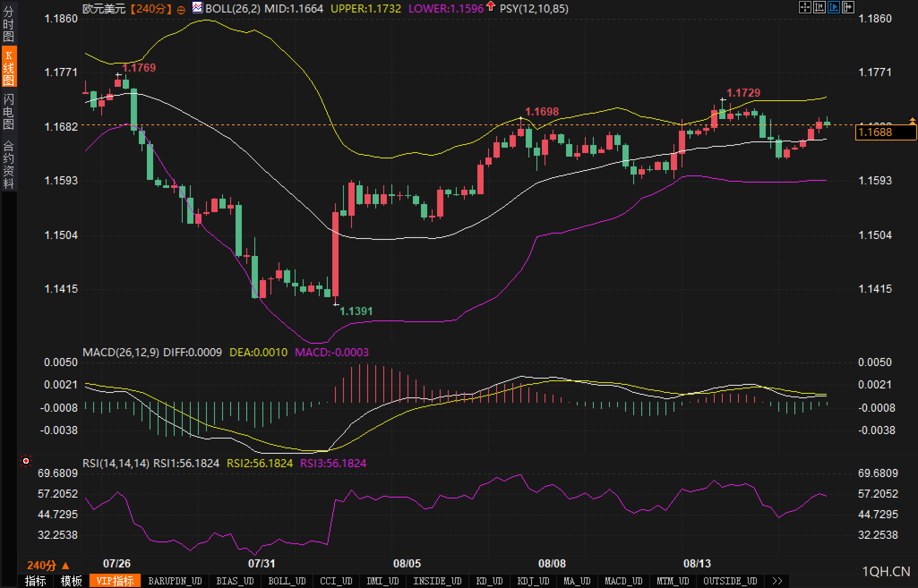Open the 240分 timeframe selector at bottom left
This screenshot has width=918, height=588.
(48, 566)
